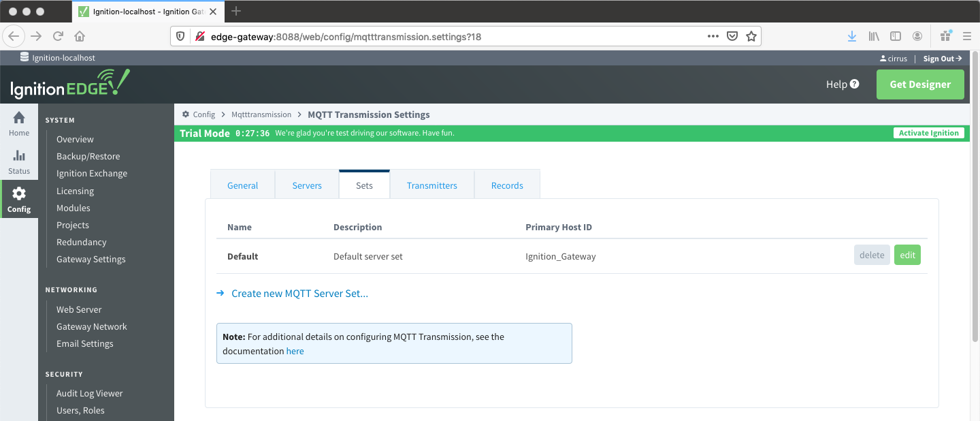Click the Pocket save icon

point(732,36)
